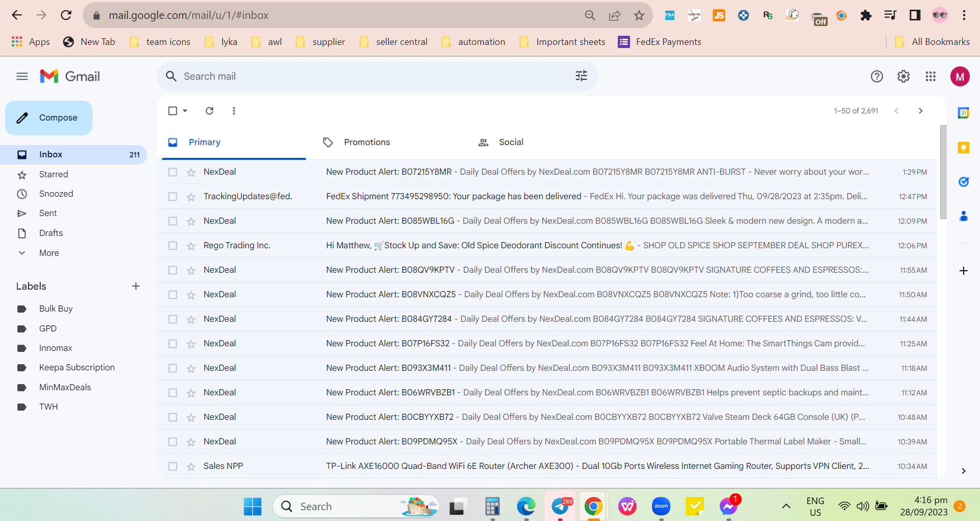Focus the Search mail field

click(x=377, y=77)
